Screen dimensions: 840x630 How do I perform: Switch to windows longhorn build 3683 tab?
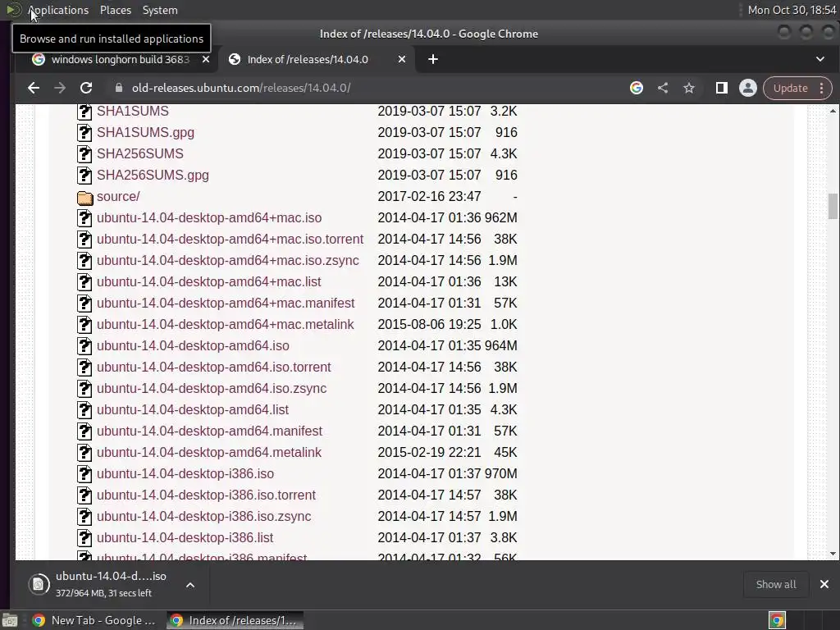(x=121, y=59)
